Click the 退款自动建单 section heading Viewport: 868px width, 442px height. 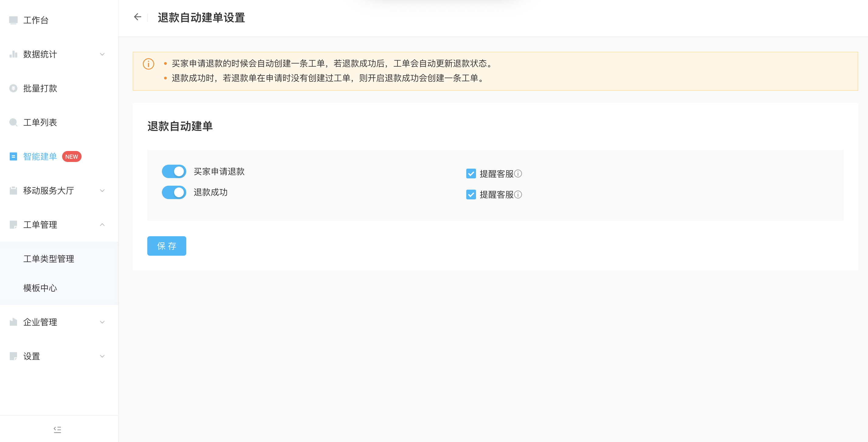180,126
